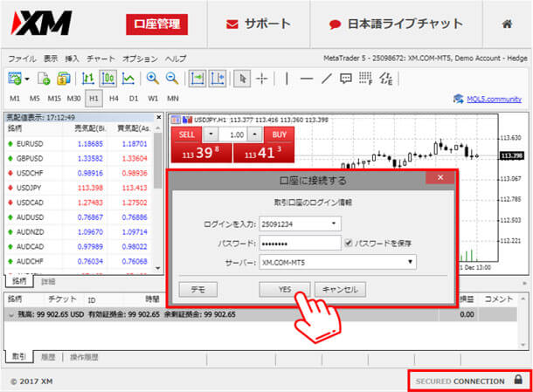This screenshot has width=533, height=392.
Task: Select bar chart display icon
Action: click(88, 79)
